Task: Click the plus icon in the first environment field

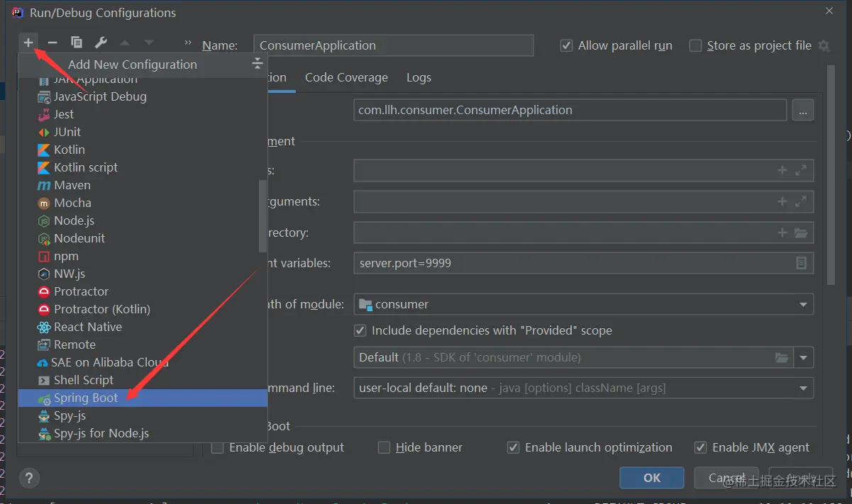Action: pyautogui.click(x=782, y=170)
